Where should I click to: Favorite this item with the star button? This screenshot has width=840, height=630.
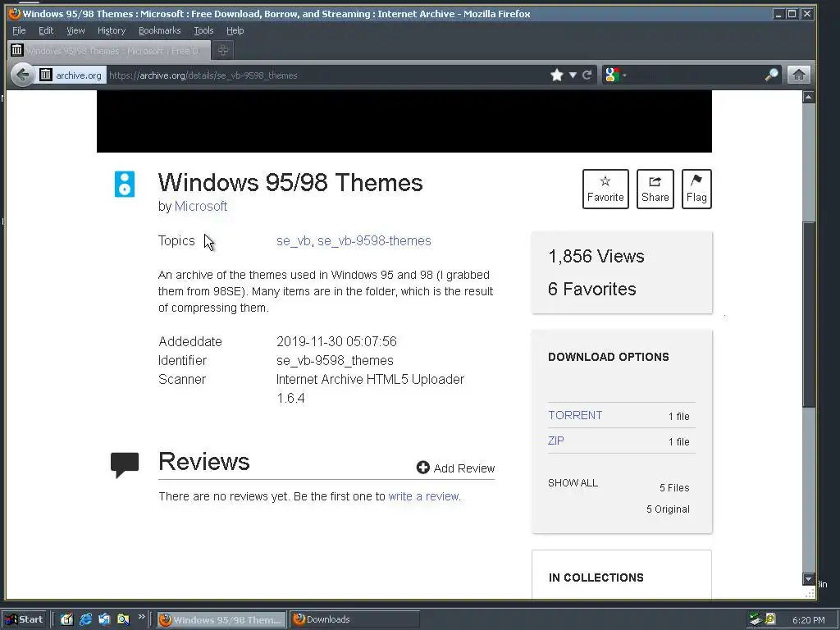click(605, 189)
